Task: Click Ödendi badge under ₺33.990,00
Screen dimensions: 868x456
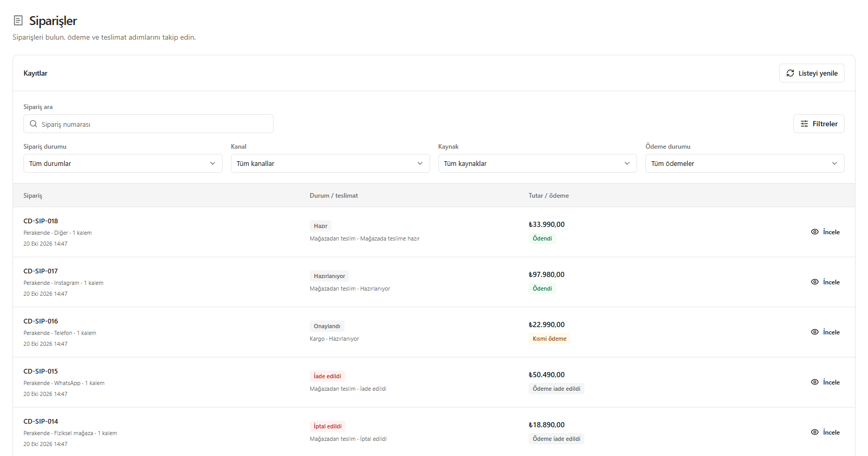Action: pos(542,238)
